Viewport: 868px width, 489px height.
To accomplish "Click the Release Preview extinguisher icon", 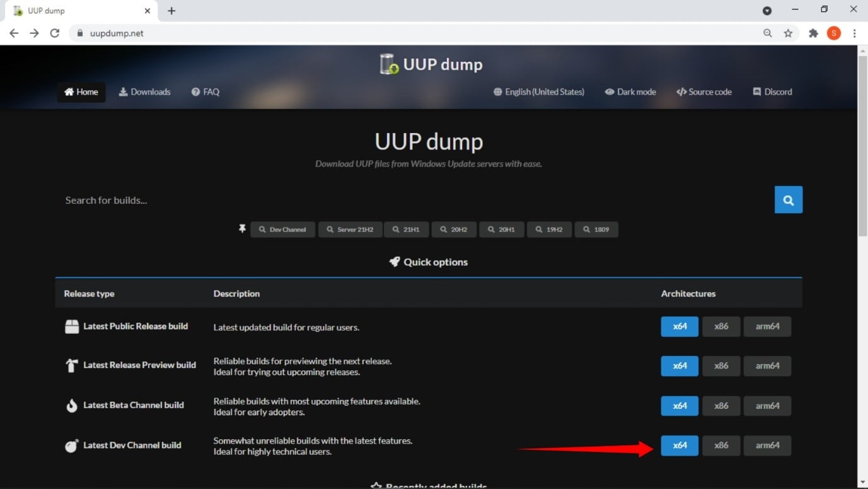I will pyautogui.click(x=72, y=366).
